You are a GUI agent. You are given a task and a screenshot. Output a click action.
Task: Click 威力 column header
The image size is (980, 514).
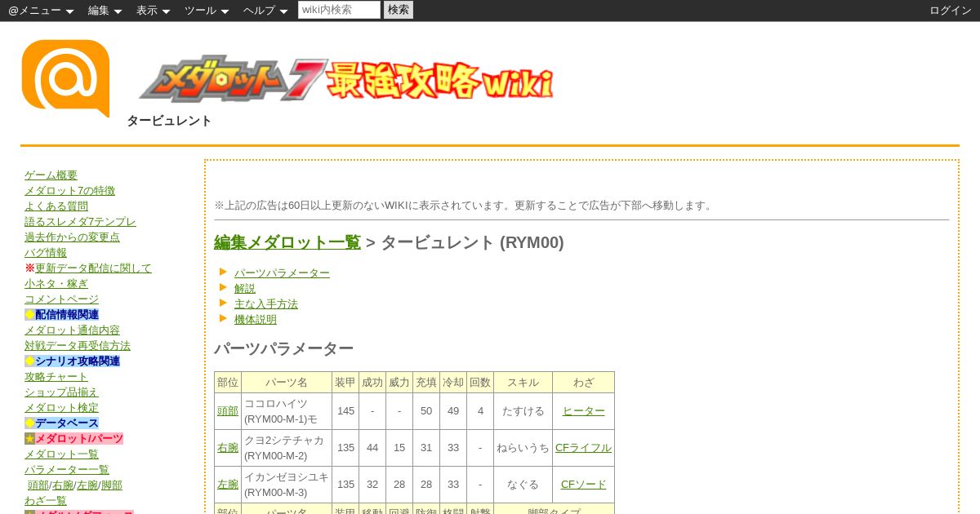point(399,383)
